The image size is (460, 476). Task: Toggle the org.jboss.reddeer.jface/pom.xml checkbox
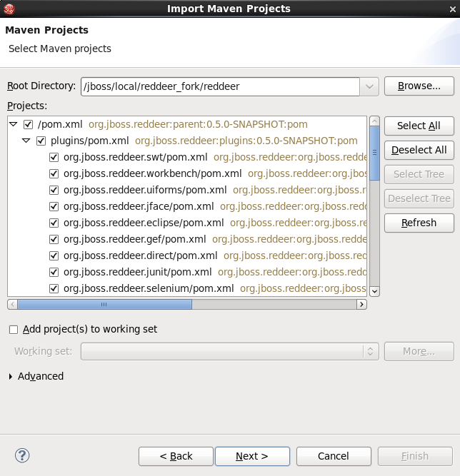[x=54, y=206]
